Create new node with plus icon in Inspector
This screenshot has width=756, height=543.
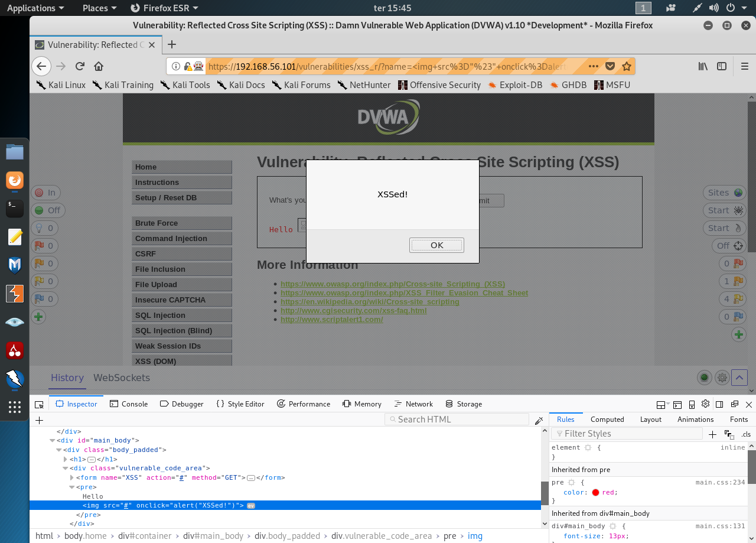click(x=39, y=420)
